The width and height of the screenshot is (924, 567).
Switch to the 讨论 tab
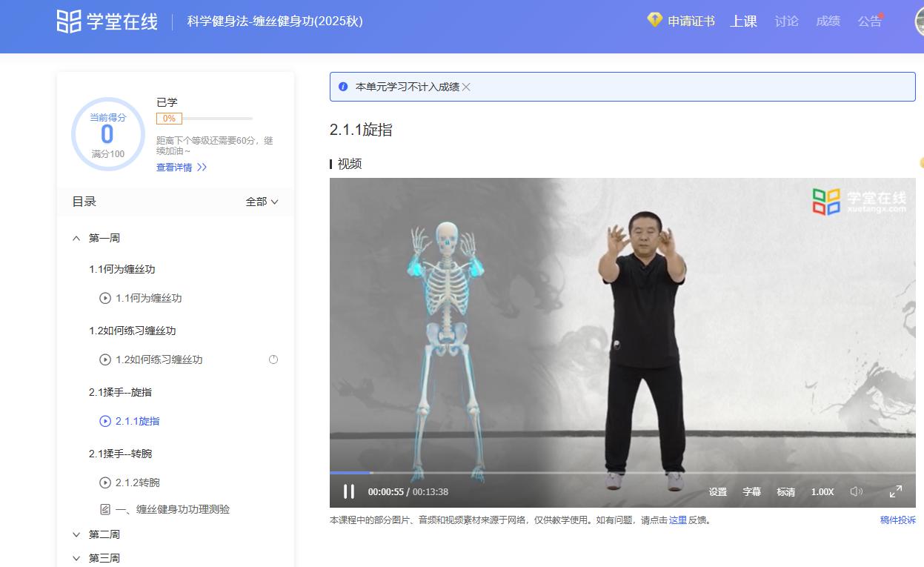tap(786, 21)
